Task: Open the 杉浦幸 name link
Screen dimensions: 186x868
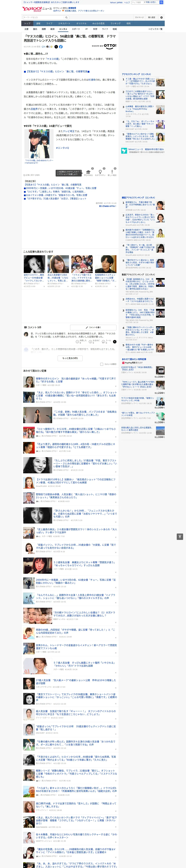Action: point(92,80)
